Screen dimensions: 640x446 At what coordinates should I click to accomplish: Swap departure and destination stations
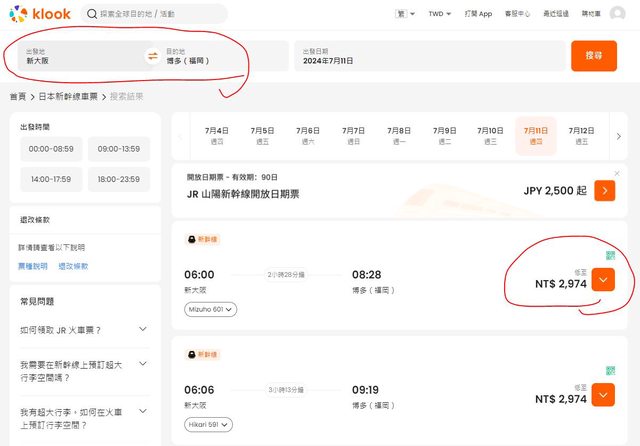tap(152, 56)
